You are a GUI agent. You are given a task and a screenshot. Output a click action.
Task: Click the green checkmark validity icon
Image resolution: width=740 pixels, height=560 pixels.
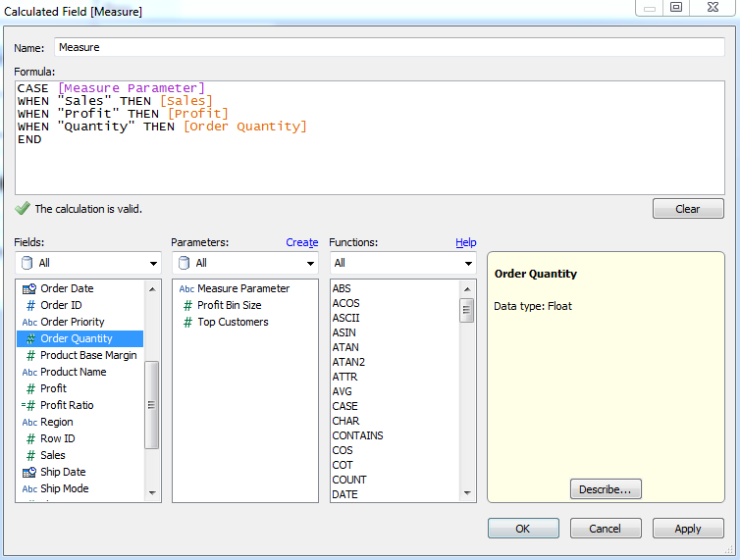23,208
